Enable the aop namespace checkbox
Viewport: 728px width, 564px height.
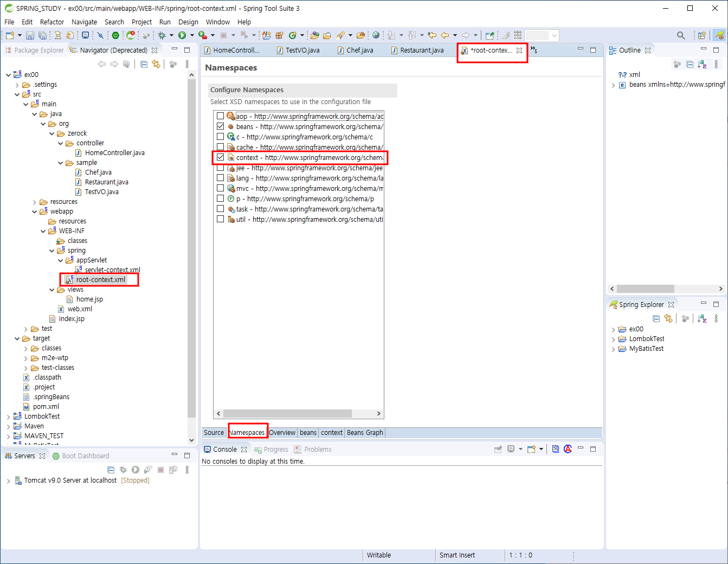tap(220, 116)
